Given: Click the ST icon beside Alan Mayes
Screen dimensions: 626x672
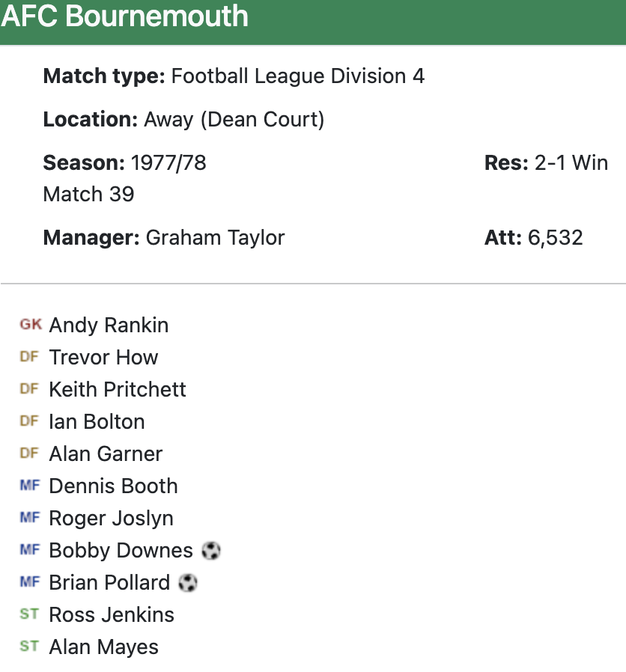Looking at the screenshot, I should [29, 647].
